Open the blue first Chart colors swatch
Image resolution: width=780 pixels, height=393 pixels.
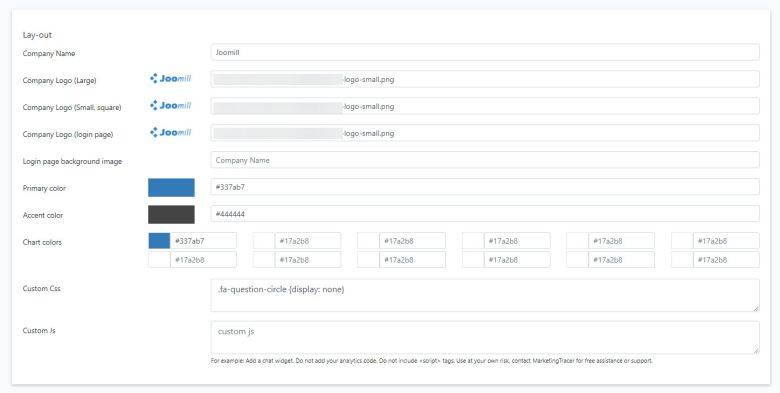click(x=159, y=241)
